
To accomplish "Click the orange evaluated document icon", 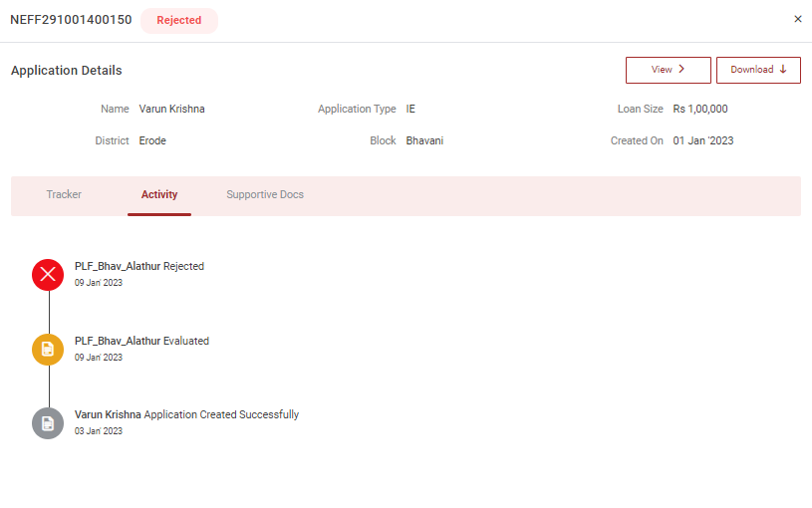I will (48, 349).
